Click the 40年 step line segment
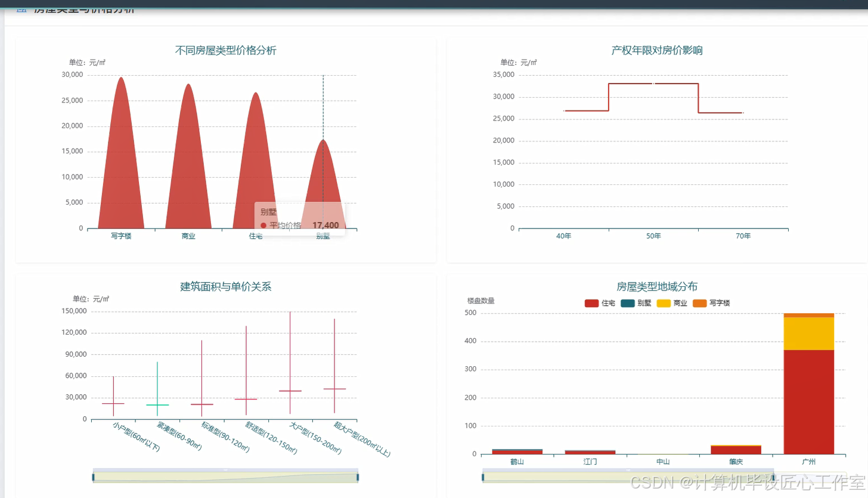This screenshot has height=498, width=868. [x=586, y=111]
